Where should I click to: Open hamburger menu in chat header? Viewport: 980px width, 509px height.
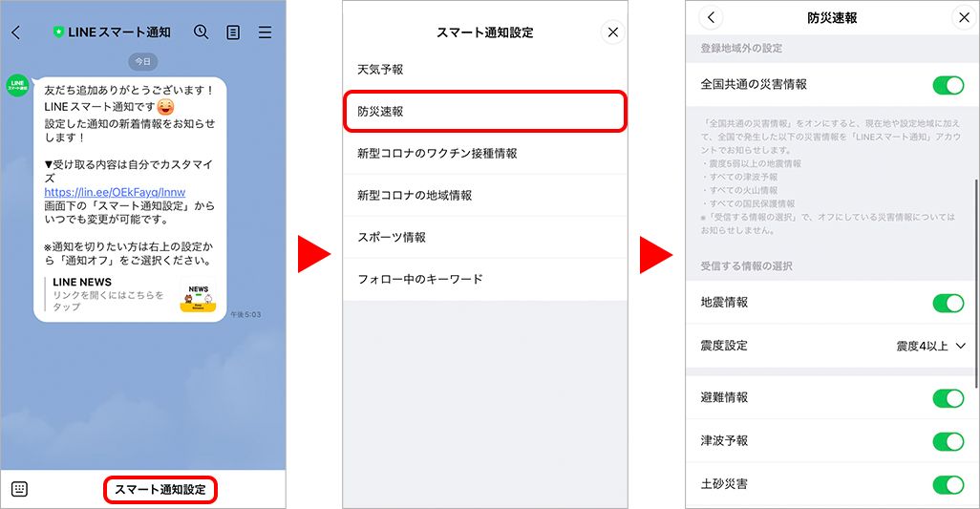pos(265,32)
